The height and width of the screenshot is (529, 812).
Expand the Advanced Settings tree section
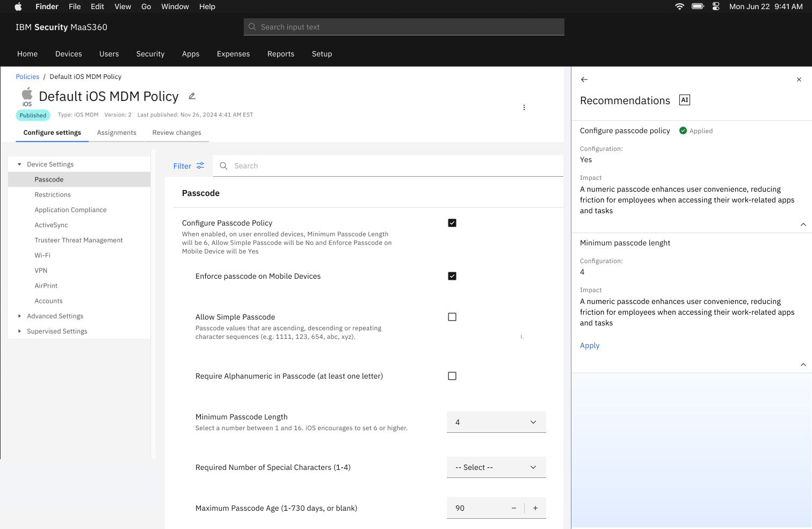(x=20, y=316)
